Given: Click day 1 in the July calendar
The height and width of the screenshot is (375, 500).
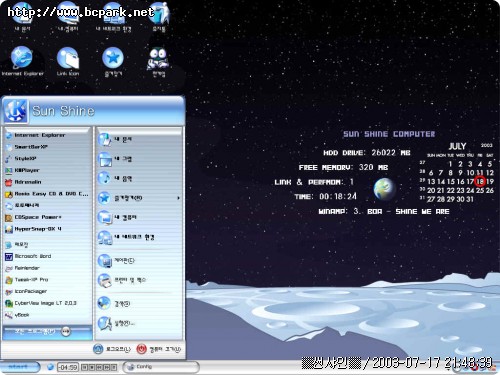Looking at the screenshot, I should (x=450, y=164).
